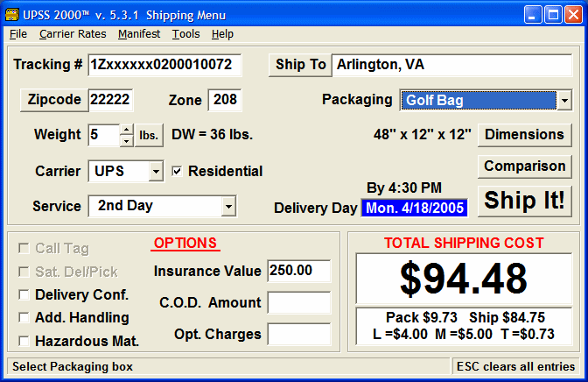Open the Tools menu
This screenshot has width=588, height=382.
click(x=186, y=34)
